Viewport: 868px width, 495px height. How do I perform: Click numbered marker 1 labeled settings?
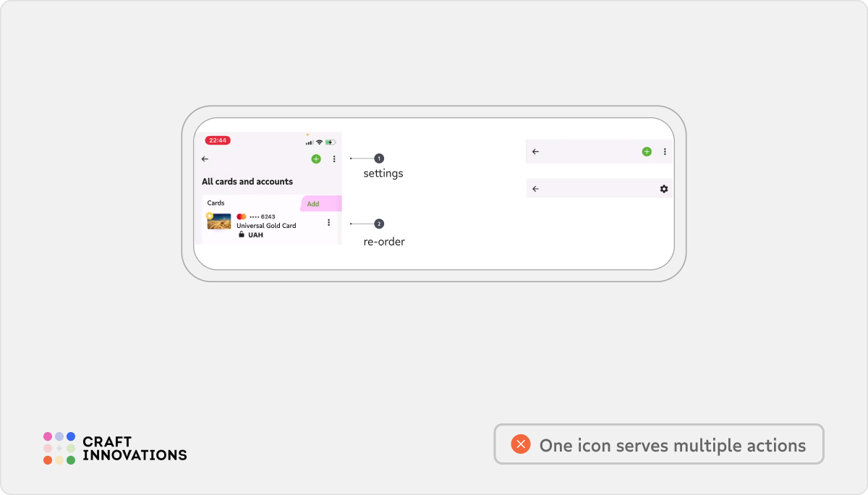click(378, 158)
